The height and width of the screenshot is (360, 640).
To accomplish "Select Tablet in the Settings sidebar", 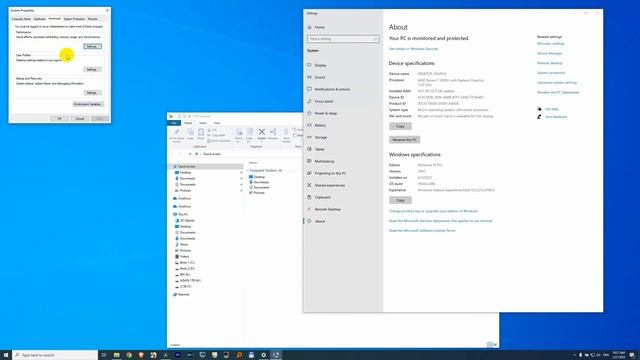I will 320,149.
